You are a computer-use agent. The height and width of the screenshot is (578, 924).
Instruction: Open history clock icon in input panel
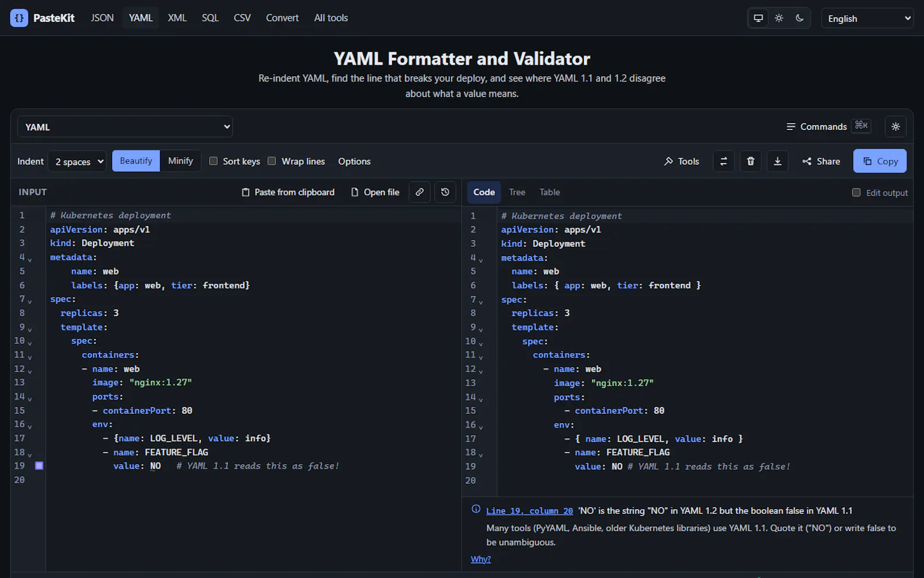click(x=445, y=192)
